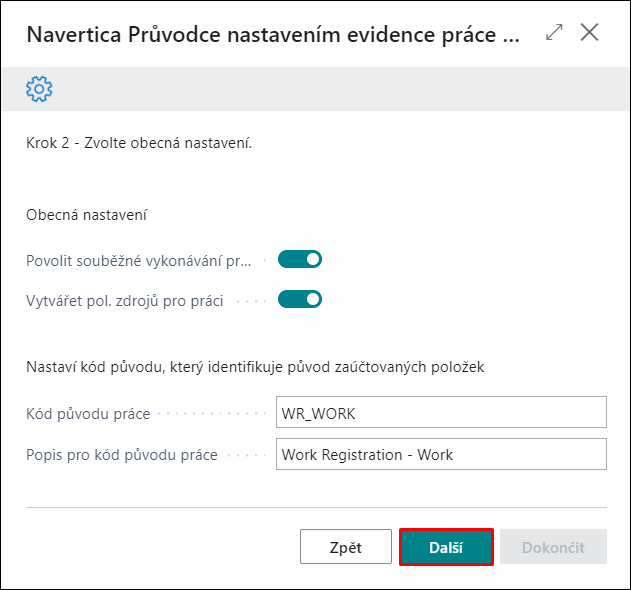Click the Popis pro kód původu práce caption
Viewport: 631px width, 590px height.
click(x=122, y=455)
